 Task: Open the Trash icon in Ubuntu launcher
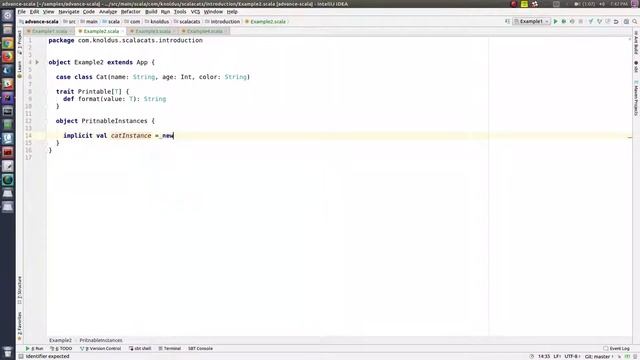[x=8, y=351]
